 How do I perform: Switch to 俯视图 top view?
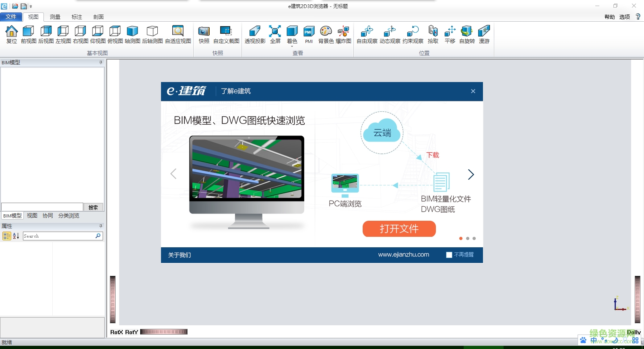(115, 35)
